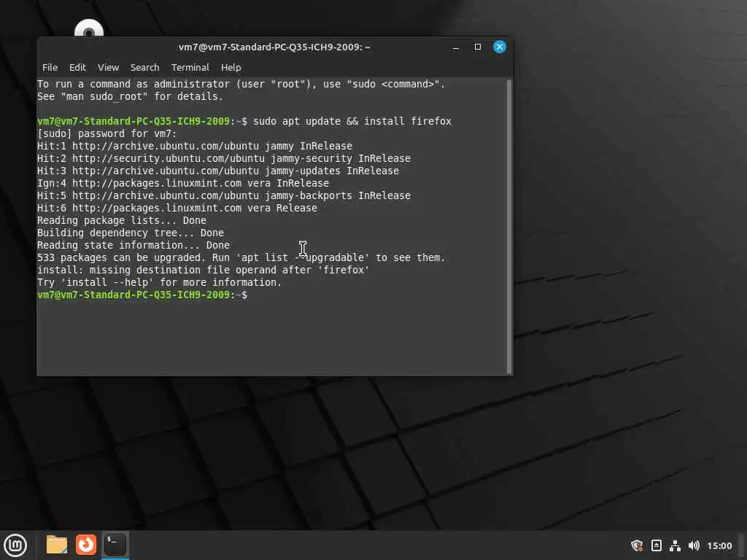
Task: Click the 'Hit:1' archive.ubuntu.com jammy InRelease line
Action: (x=195, y=146)
